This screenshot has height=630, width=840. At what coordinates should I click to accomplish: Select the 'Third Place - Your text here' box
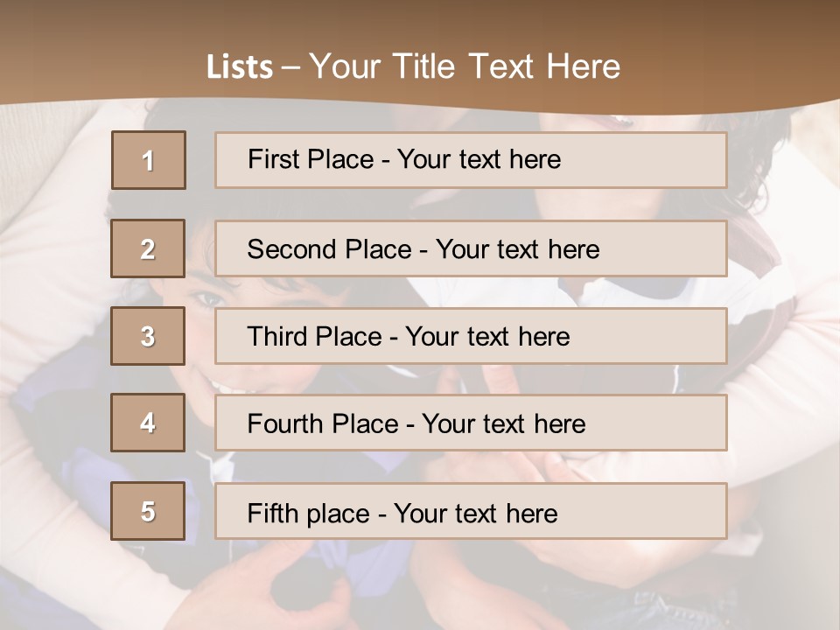click(471, 336)
